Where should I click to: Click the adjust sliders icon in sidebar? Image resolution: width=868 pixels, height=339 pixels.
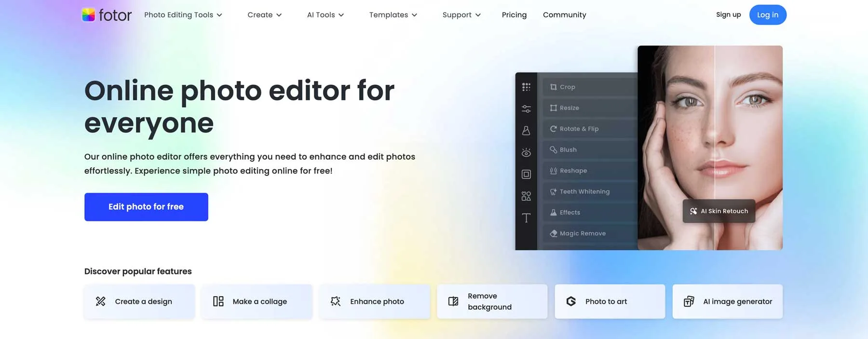(526, 109)
